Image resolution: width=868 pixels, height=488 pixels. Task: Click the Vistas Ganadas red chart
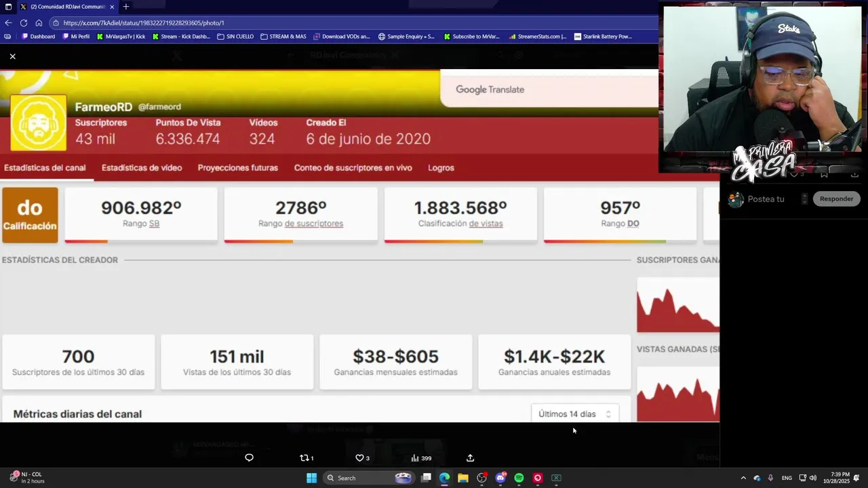pyautogui.click(x=677, y=394)
